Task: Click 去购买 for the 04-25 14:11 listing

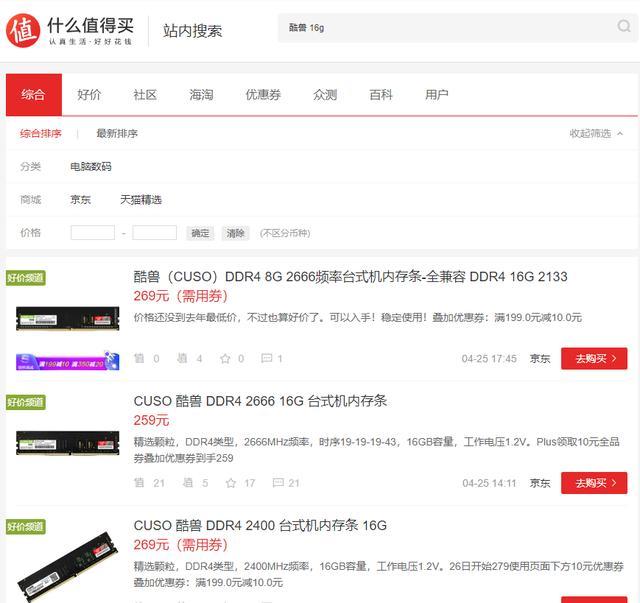Action: pyautogui.click(x=594, y=483)
